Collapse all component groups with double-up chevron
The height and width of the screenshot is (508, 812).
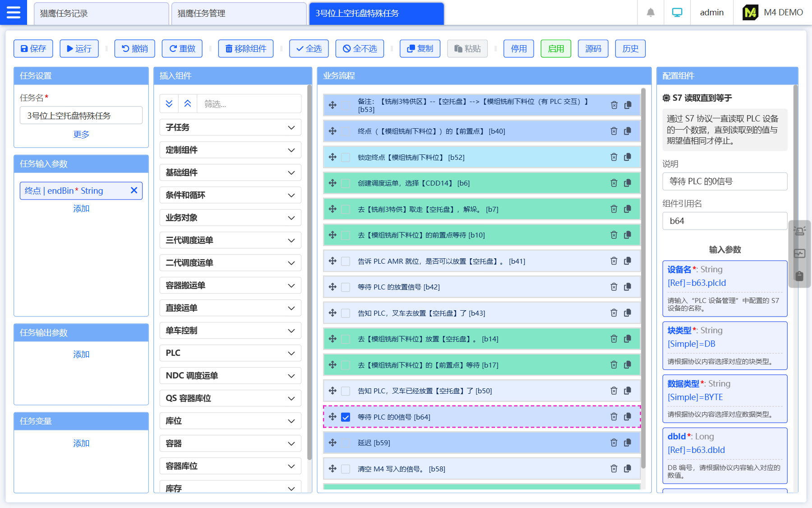pyautogui.click(x=188, y=104)
